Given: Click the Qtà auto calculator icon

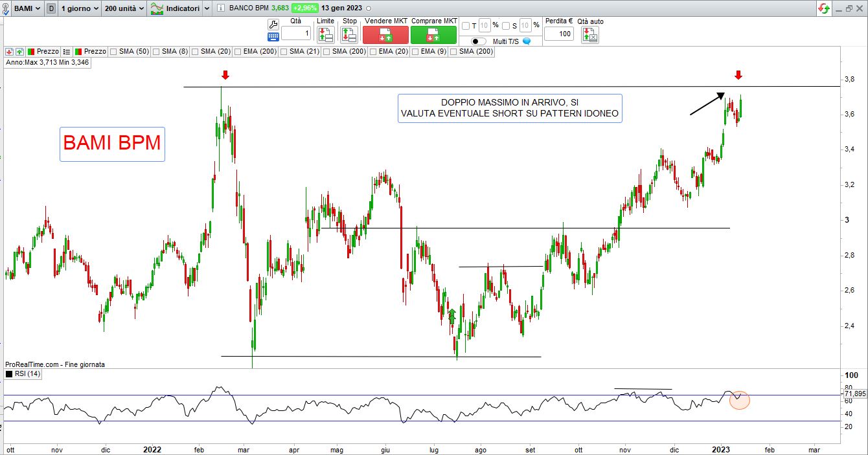Looking at the screenshot, I should pos(589,35).
